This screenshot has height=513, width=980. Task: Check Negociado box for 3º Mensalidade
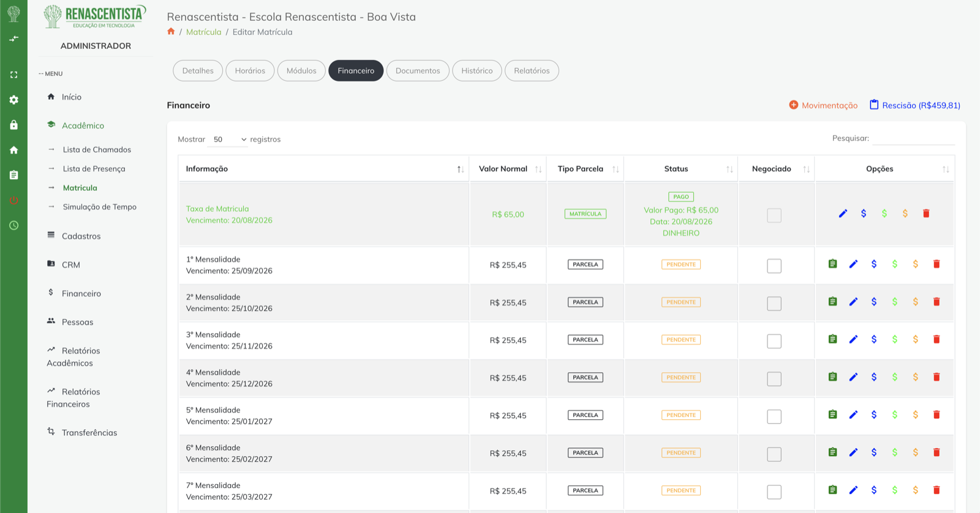point(774,341)
